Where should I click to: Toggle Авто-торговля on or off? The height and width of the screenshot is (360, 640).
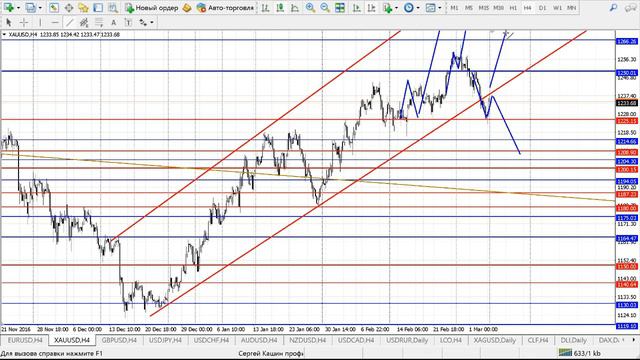pyautogui.click(x=225, y=7)
